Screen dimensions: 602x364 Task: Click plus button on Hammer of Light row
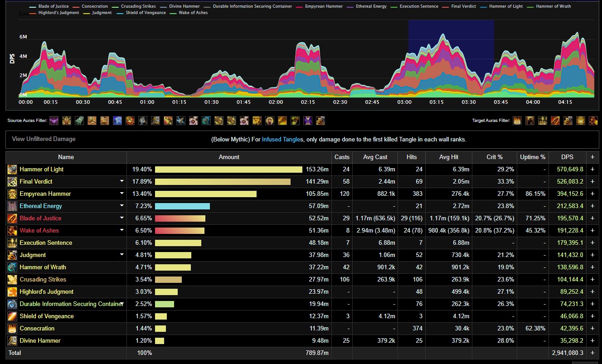pyautogui.click(x=592, y=169)
